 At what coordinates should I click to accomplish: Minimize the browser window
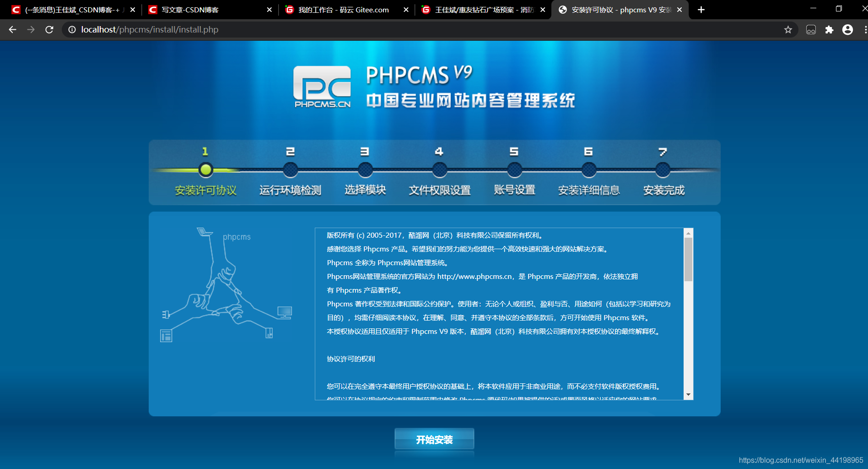[x=813, y=9]
